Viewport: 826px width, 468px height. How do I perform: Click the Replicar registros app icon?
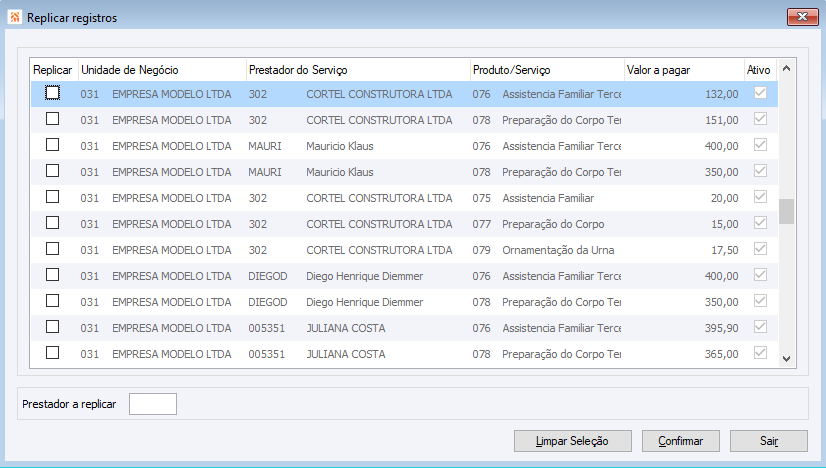(x=15, y=17)
